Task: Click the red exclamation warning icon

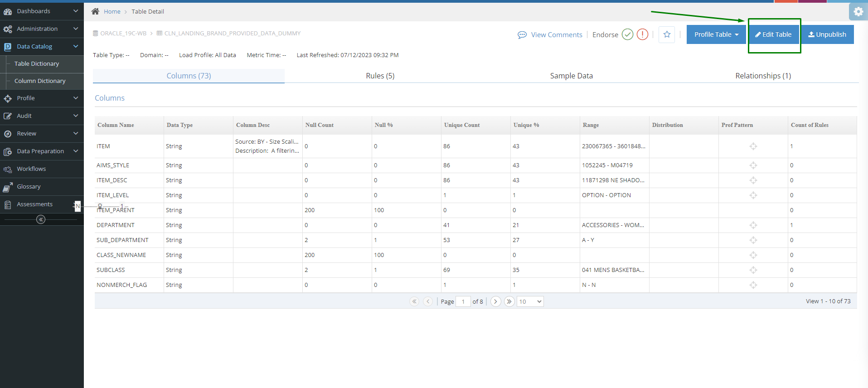Action: coord(642,34)
